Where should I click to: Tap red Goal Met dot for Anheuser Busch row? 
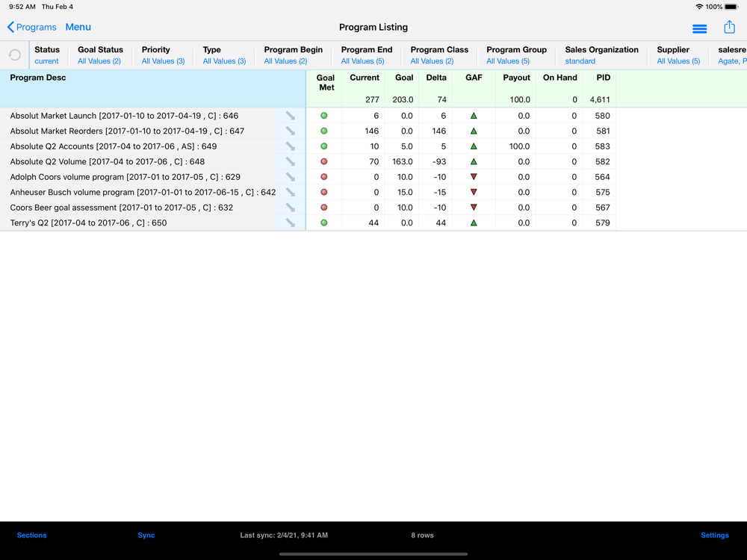(x=324, y=192)
